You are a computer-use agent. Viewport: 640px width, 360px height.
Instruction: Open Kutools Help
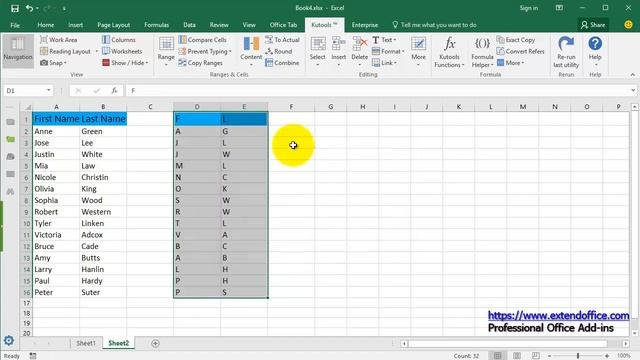coord(595,52)
